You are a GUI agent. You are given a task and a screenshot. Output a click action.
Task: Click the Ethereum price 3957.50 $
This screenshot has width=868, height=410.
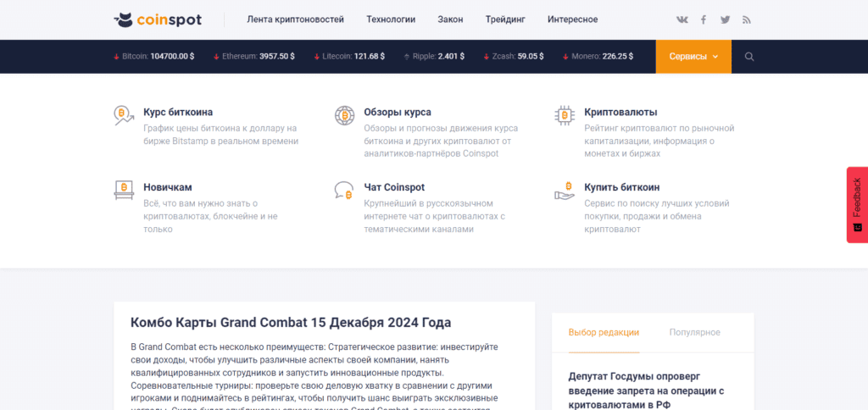click(277, 57)
